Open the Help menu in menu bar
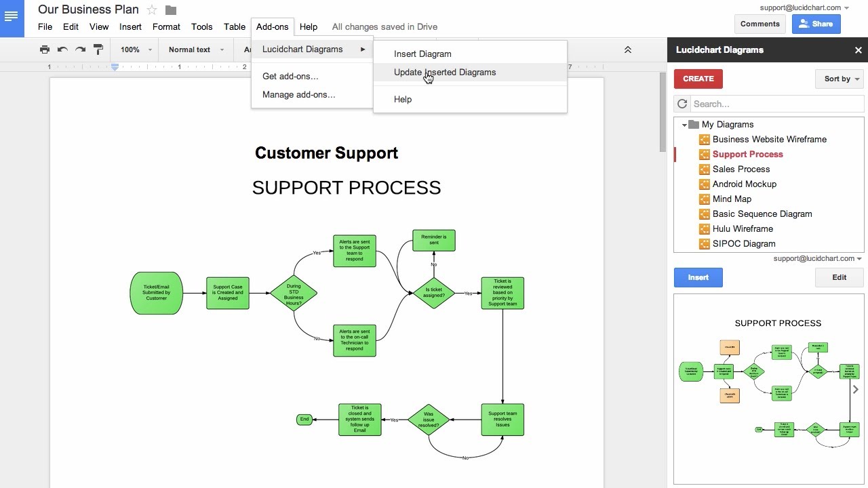 pyautogui.click(x=309, y=27)
